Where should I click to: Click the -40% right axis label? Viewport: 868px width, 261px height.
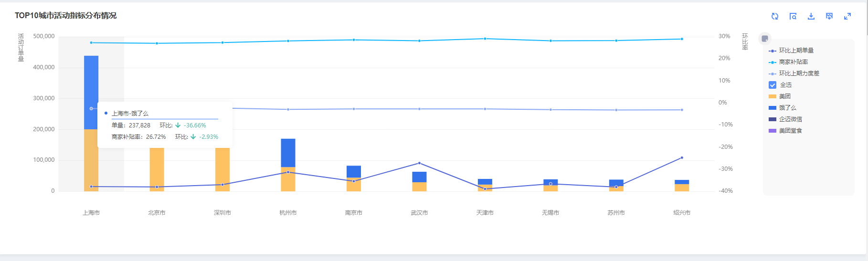726,191
